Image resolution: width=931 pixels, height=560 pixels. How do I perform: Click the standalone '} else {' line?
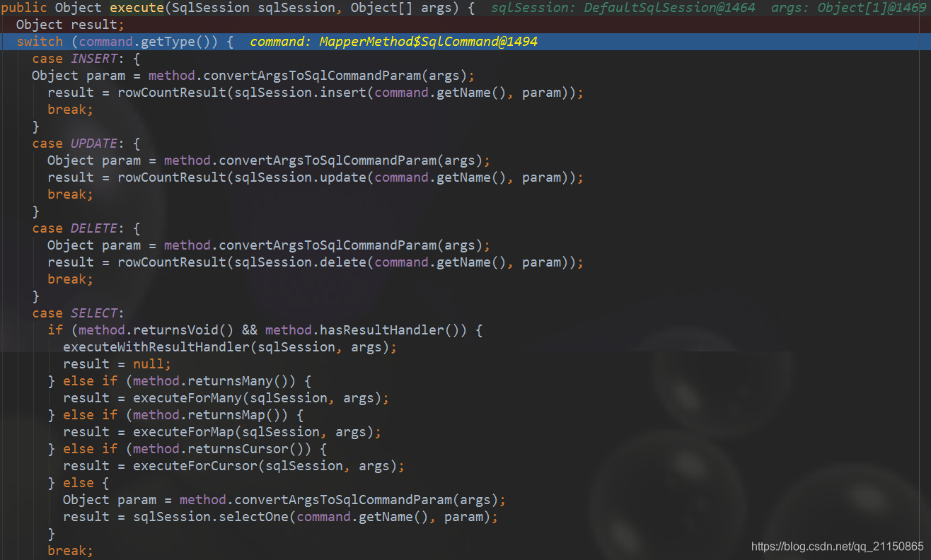coord(79,483)
